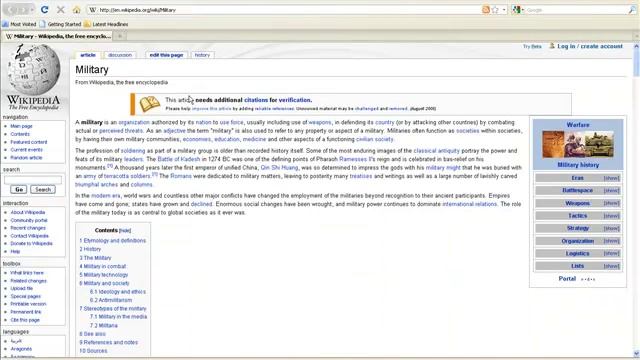Open the citations link in notice box

coord(256,100)
